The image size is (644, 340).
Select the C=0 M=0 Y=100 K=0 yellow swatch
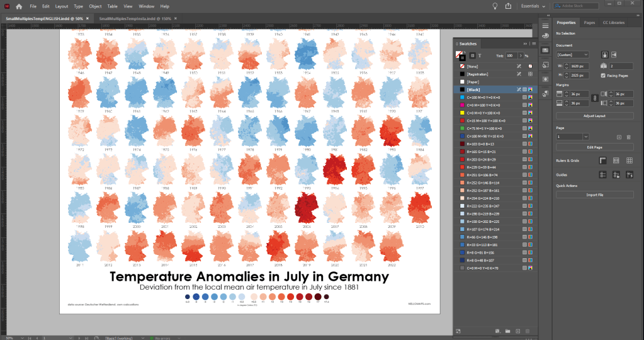[x=495, y=113]
